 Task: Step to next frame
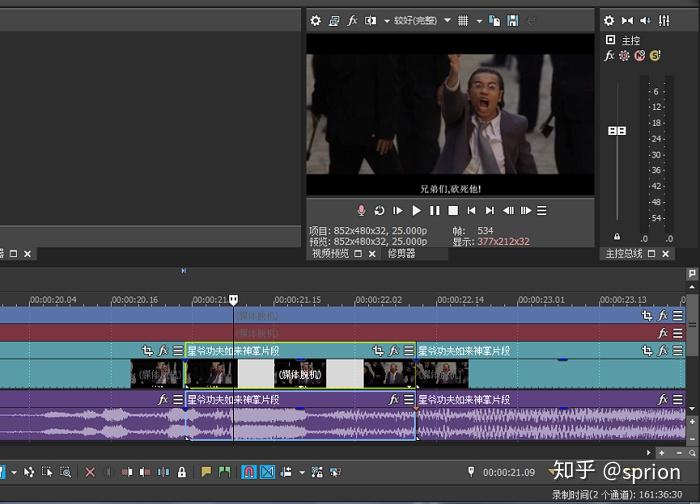(526, 210)
